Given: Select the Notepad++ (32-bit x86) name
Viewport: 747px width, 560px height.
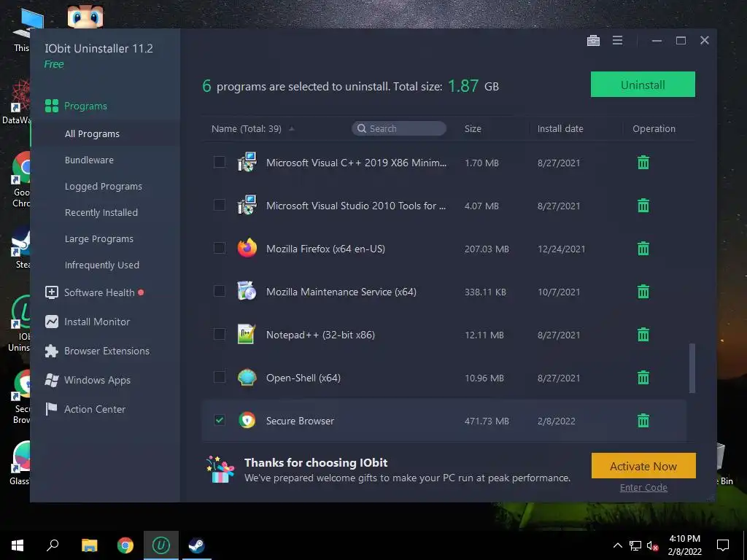Looking at the screenshot, I should click(320, 335).
